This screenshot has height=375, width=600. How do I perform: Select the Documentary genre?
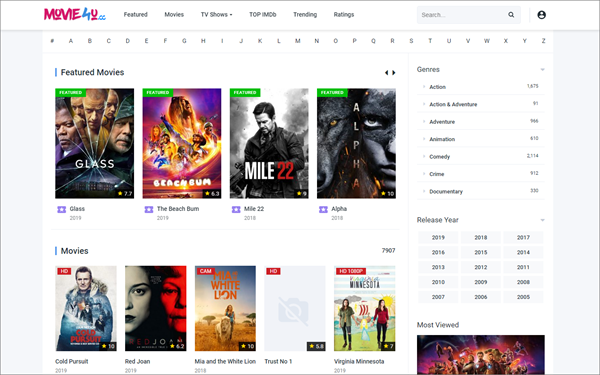point(446,191)
